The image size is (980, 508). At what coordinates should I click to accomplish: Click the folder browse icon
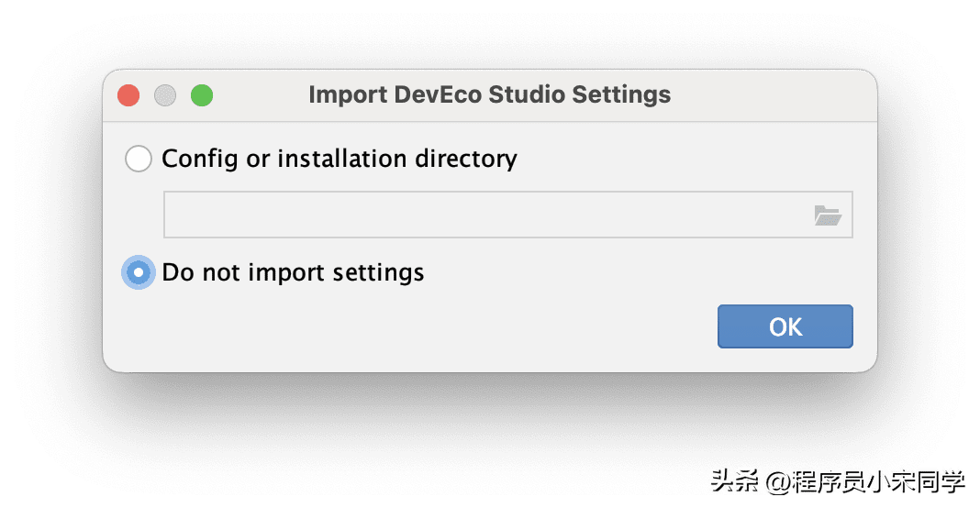tap(827, 215)
